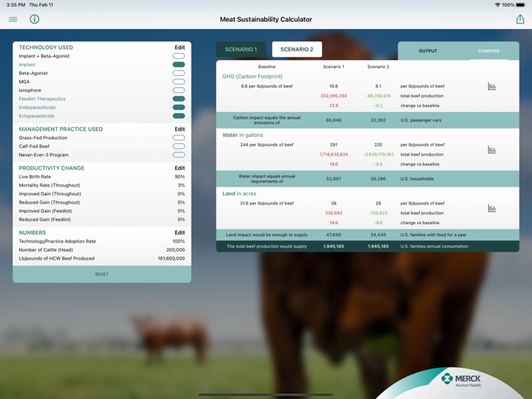Tap the Reduced Gain (Feedlot) 0% value
This screenshot has width=532, height=399.
pos(181,219)
